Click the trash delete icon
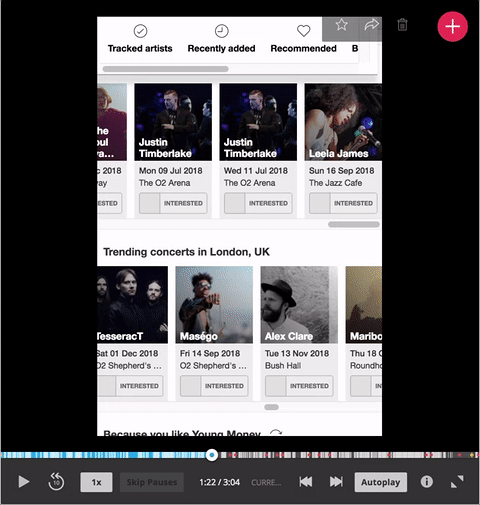The width and height of the screenshot is (480, 505). click(x=402, y=25)
